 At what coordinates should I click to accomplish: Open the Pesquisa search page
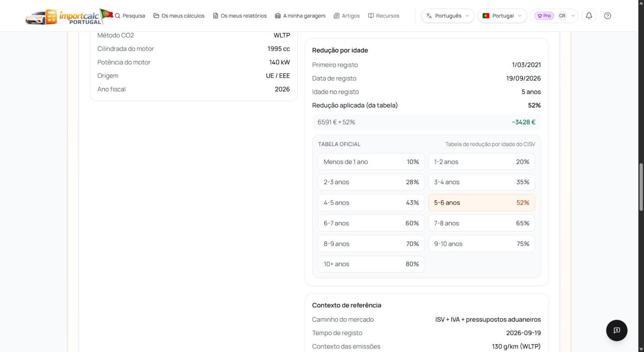click(130, 16)
